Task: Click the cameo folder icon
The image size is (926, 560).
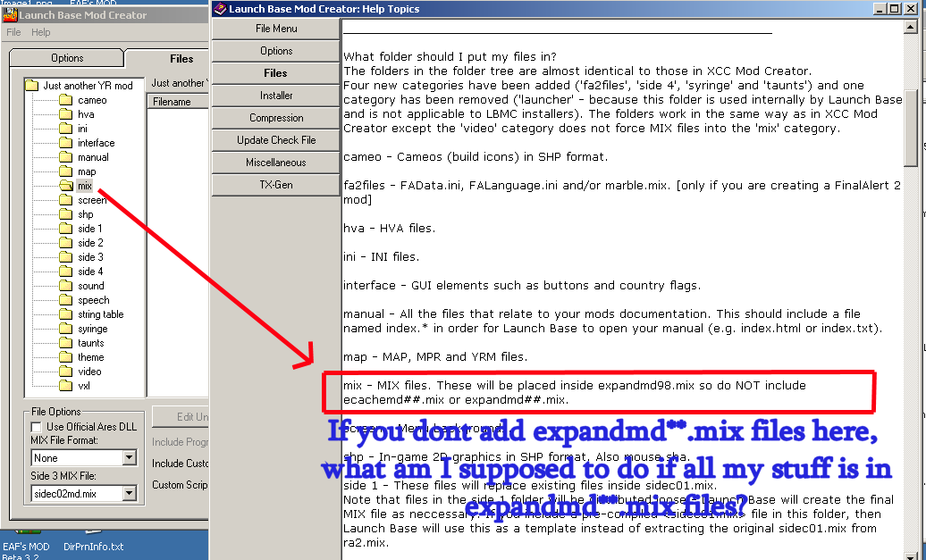Action: tap(65, 100)
